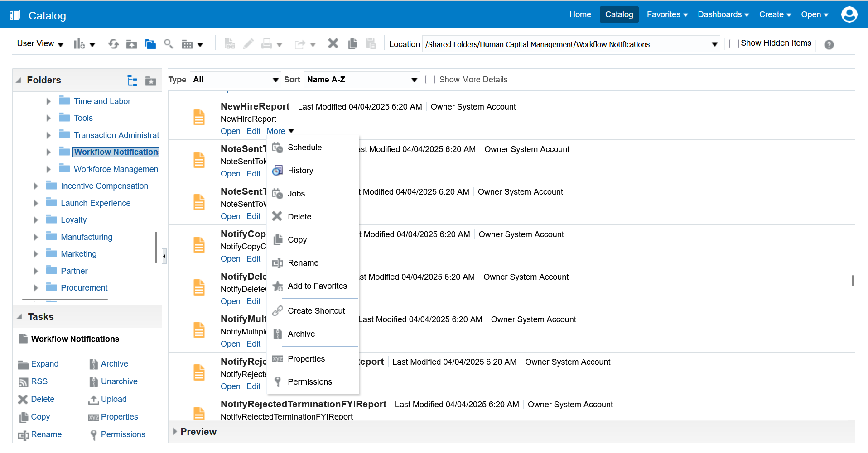Open the New item toolbar dropdown
This screenshot has height=453, width=868.
[x=84, y=44]
